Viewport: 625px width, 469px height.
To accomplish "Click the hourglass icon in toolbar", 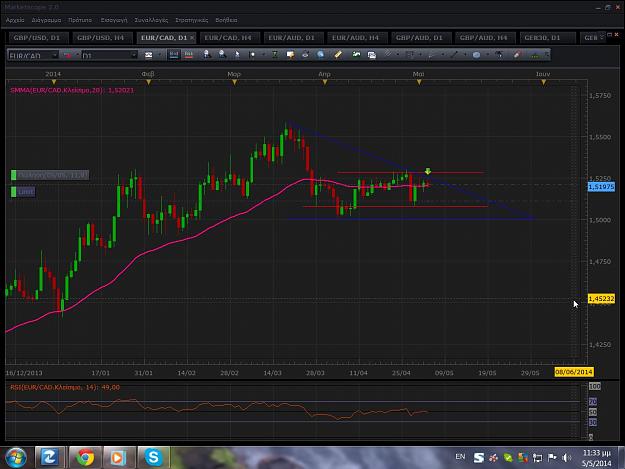I will (275, 55).
